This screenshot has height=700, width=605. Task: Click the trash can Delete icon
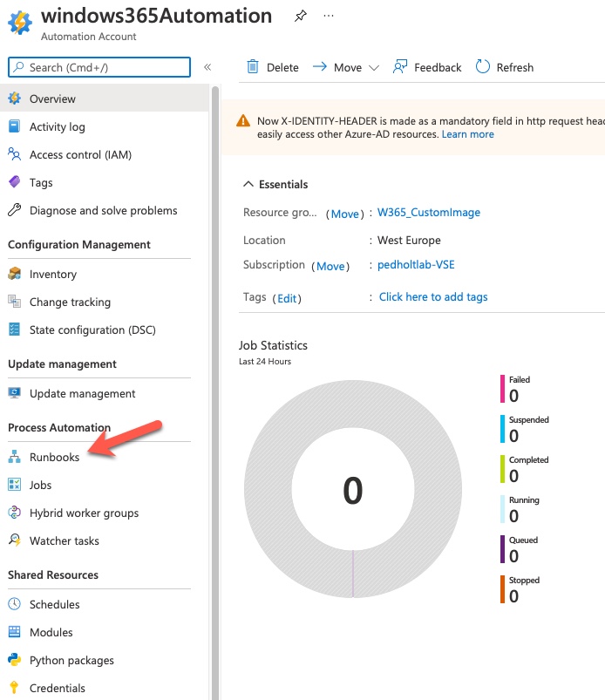[x=253, y=66]
